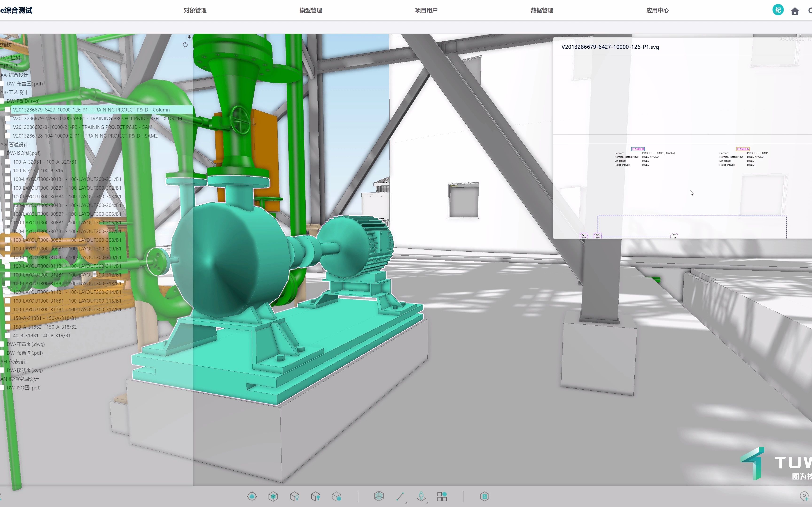Check the box for REFLUX DRUM P&ID

[x=7, y=118]
